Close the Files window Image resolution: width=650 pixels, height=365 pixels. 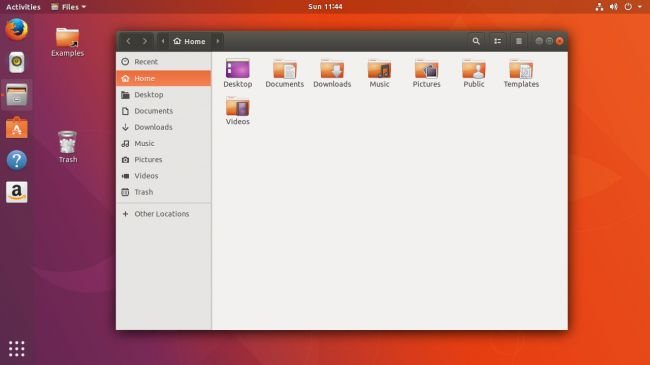pyautogui.click(x=560, y=41)
